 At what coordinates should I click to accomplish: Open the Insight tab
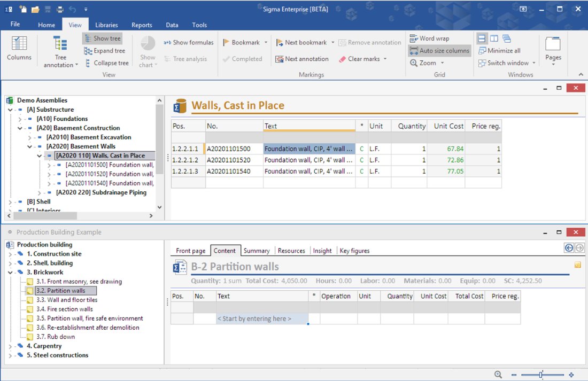pyautogui.click(x=322, y=251)
